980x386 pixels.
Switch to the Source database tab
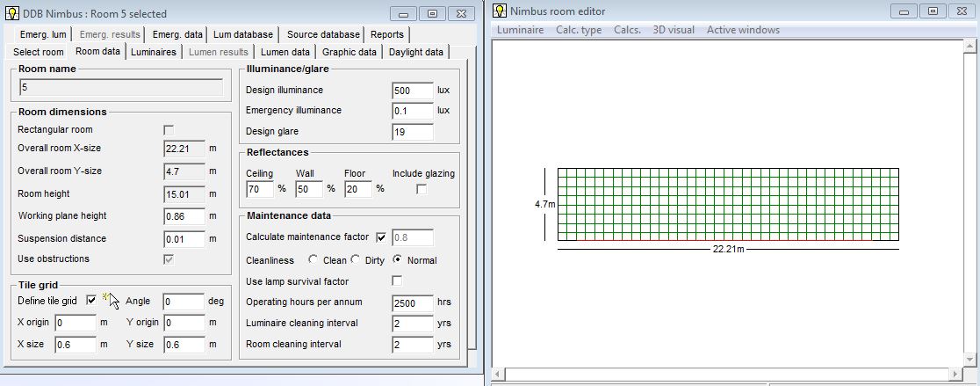pyautogui.click(x=323, y=34)
